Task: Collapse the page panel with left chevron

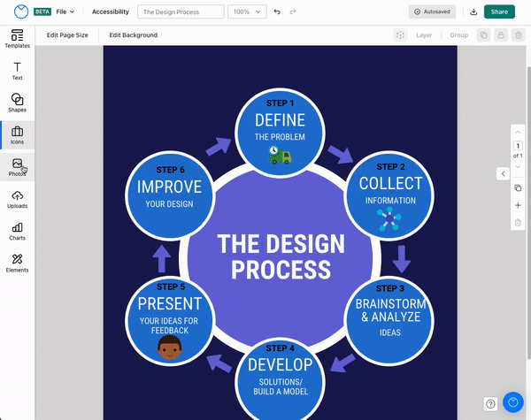Action: pos(503,173)
